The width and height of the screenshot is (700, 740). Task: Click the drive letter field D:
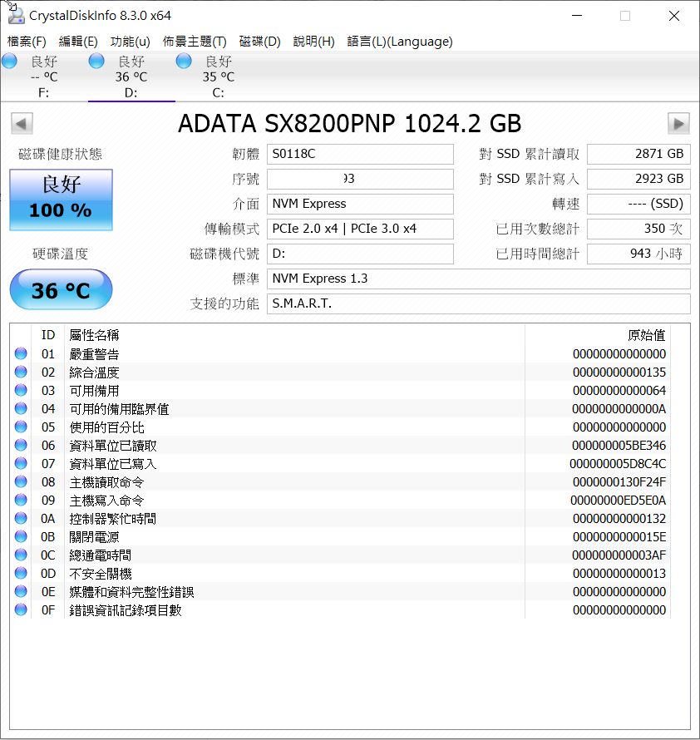(360, 254)
